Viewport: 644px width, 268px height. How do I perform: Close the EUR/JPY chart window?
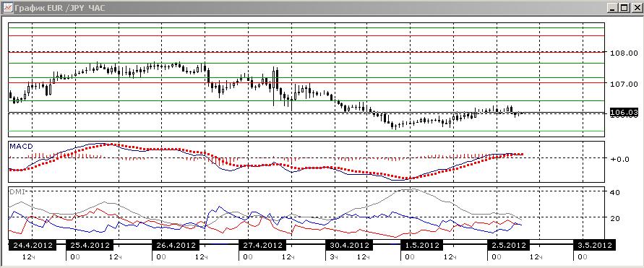coord(635,7)
